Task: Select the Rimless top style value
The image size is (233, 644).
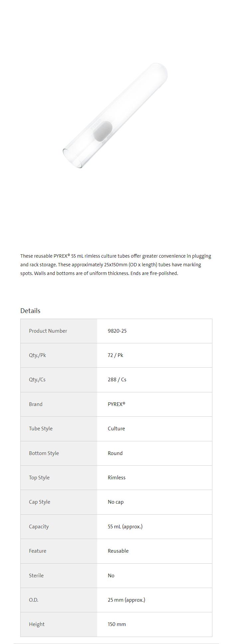Action: click(x=116, y=478)
